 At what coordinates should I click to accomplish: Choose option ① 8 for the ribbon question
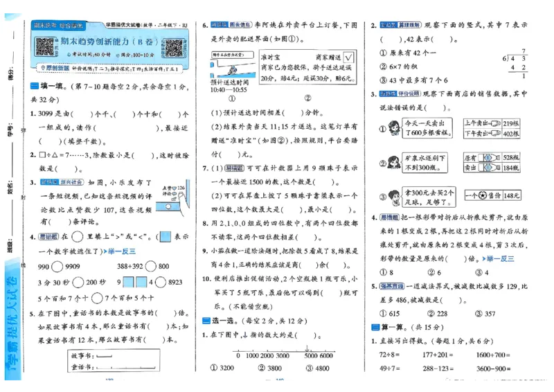[x=386, y=272]
